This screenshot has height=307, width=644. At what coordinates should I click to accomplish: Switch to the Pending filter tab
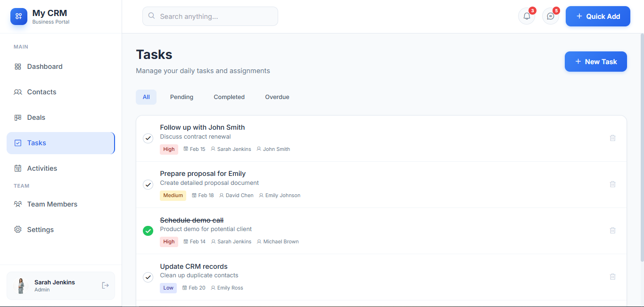(x=182, y=97)
